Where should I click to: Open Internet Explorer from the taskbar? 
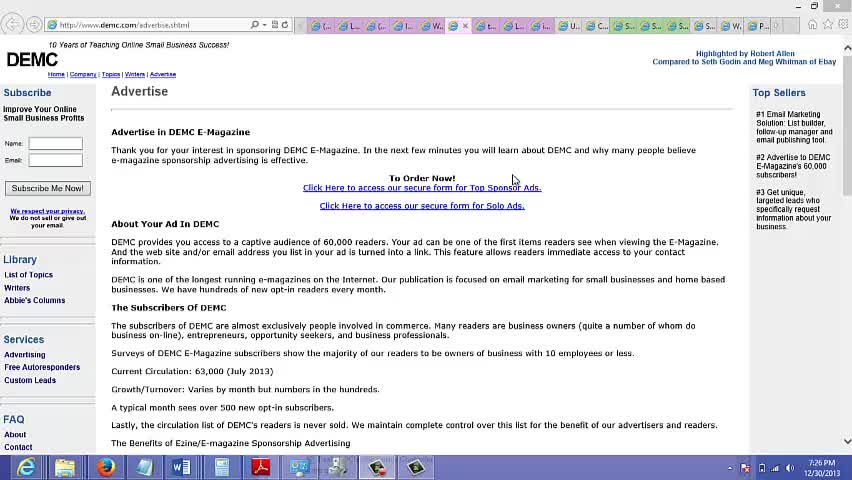pos(26,467)
